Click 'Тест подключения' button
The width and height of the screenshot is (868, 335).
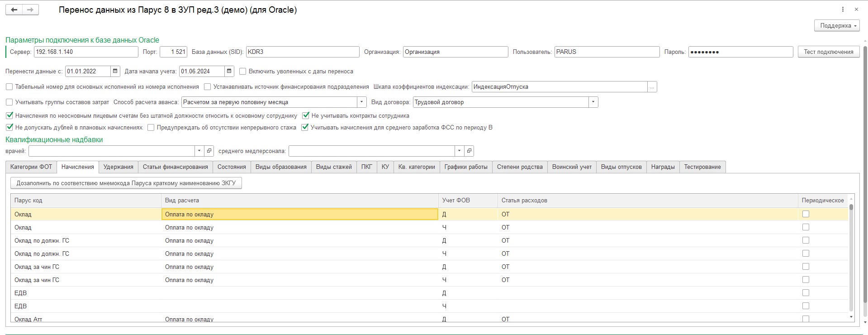pos(829,52)
